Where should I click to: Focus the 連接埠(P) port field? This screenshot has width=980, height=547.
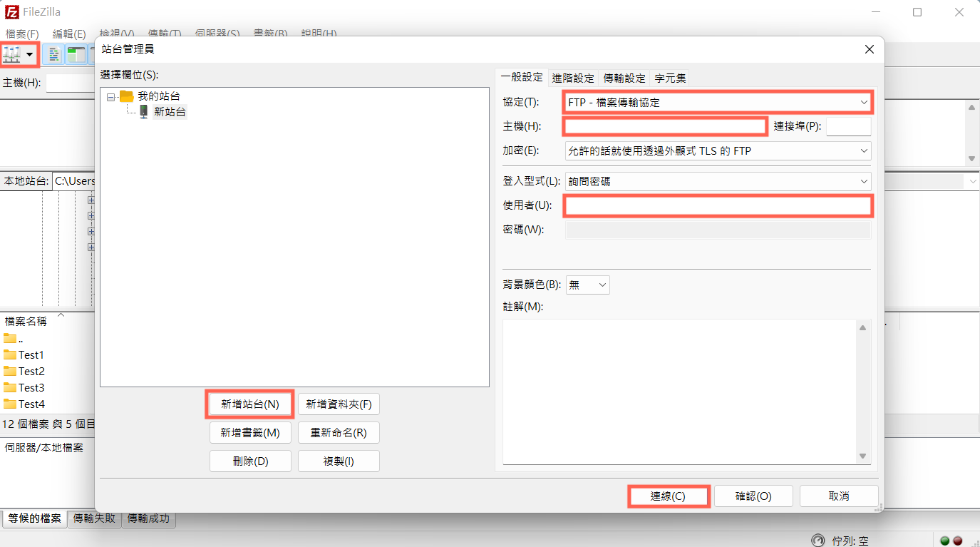[848, 126]
